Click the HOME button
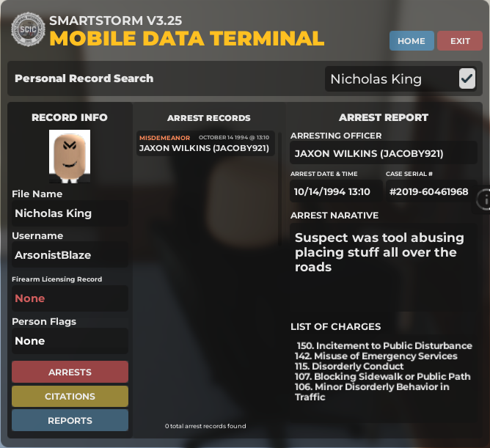Viewport: 490px width, 448px height. pyautogui.click(x=411, y=41)
